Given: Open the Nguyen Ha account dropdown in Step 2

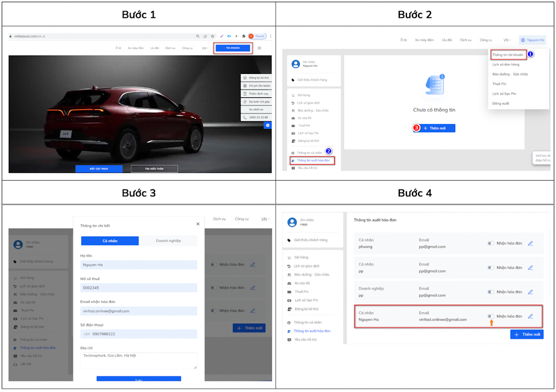Looking at the screenshot, I should pos(532,40).
